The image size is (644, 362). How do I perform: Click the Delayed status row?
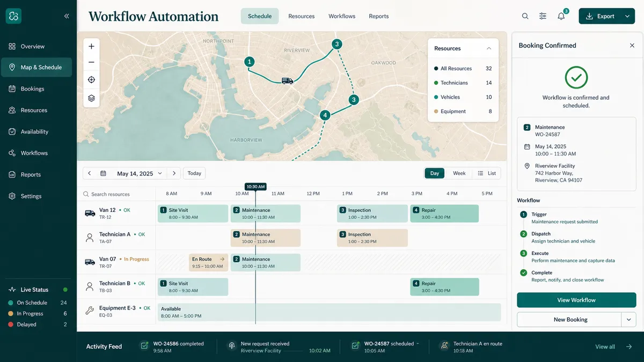[x=38, y=324]
